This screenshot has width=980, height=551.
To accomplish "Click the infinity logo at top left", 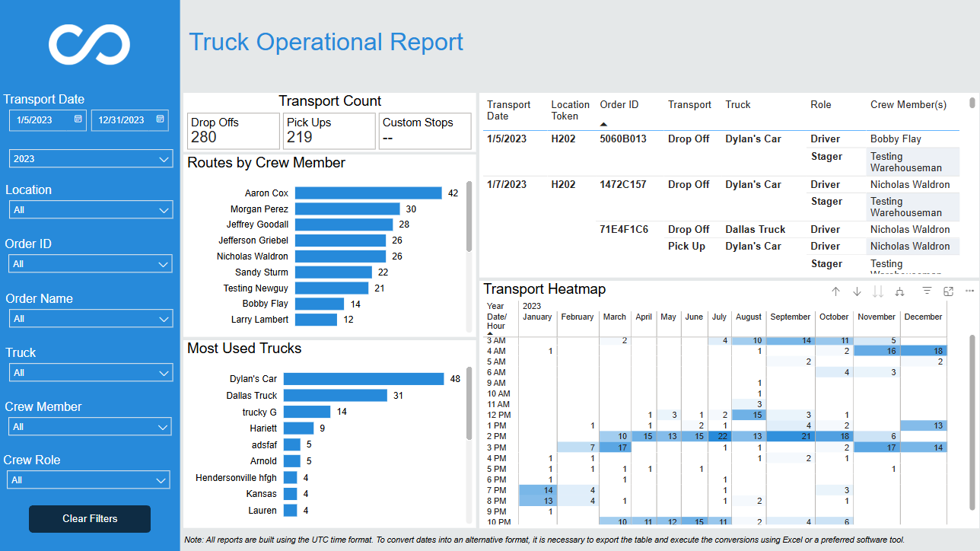I will coord(90,43).
